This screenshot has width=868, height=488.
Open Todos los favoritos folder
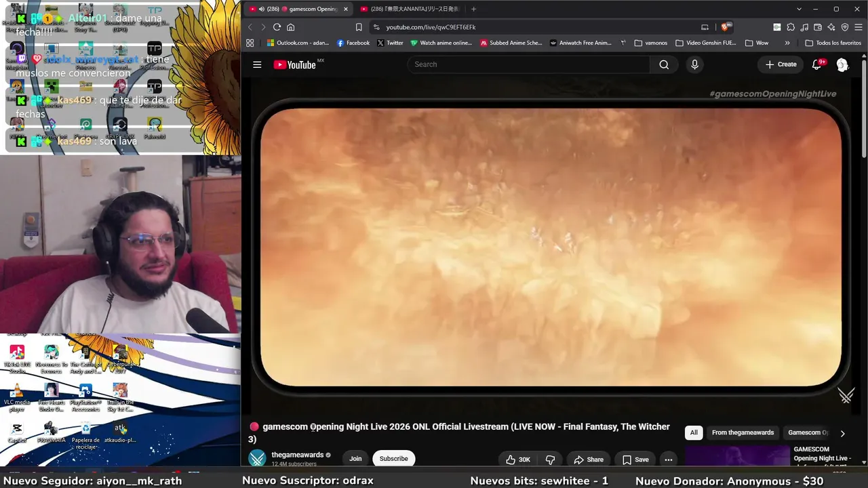833,43
